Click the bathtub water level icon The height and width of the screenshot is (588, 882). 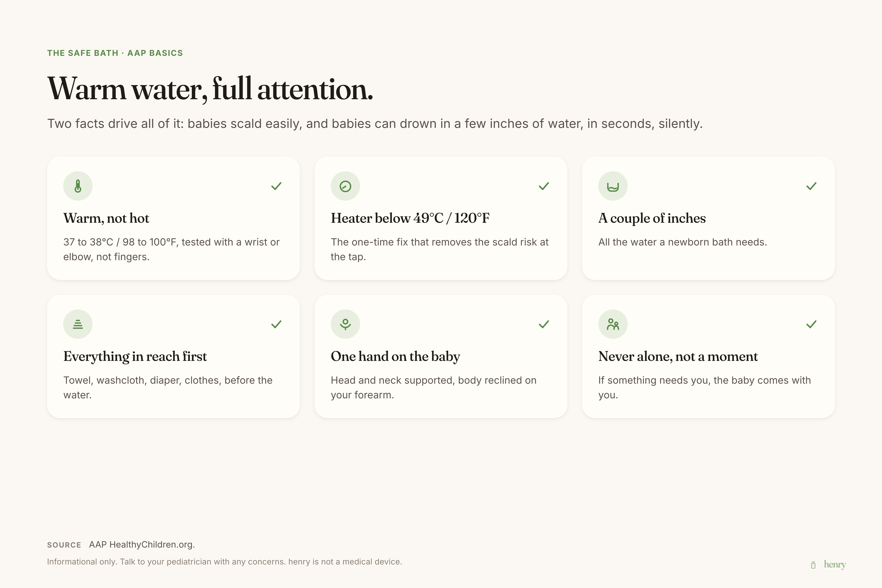(x=613, y=186)
